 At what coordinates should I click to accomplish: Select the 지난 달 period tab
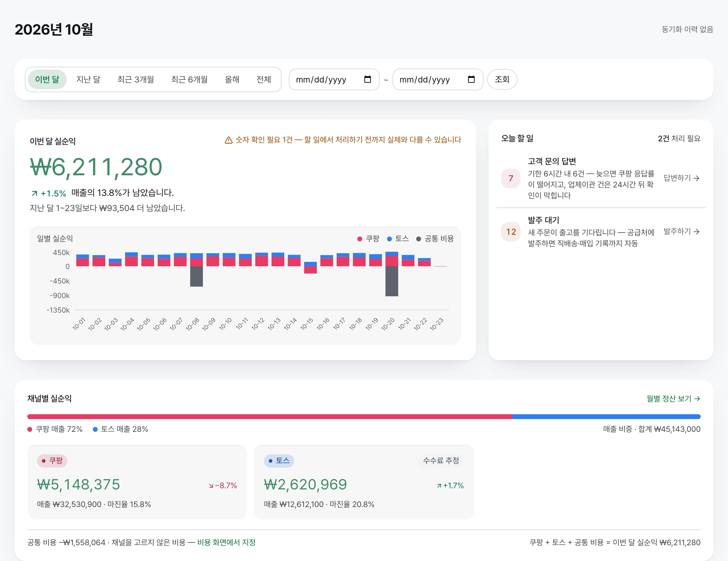coord(88,79)
